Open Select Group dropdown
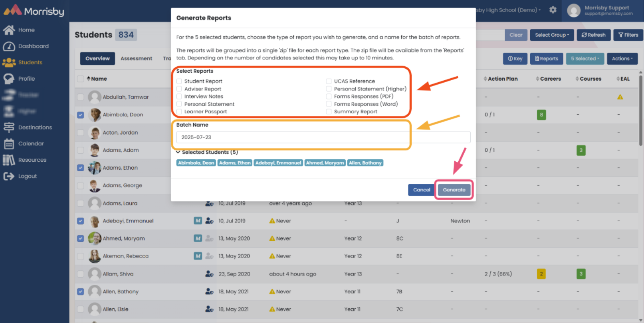Viewport: 644px width, 323px height. point(552,35)
